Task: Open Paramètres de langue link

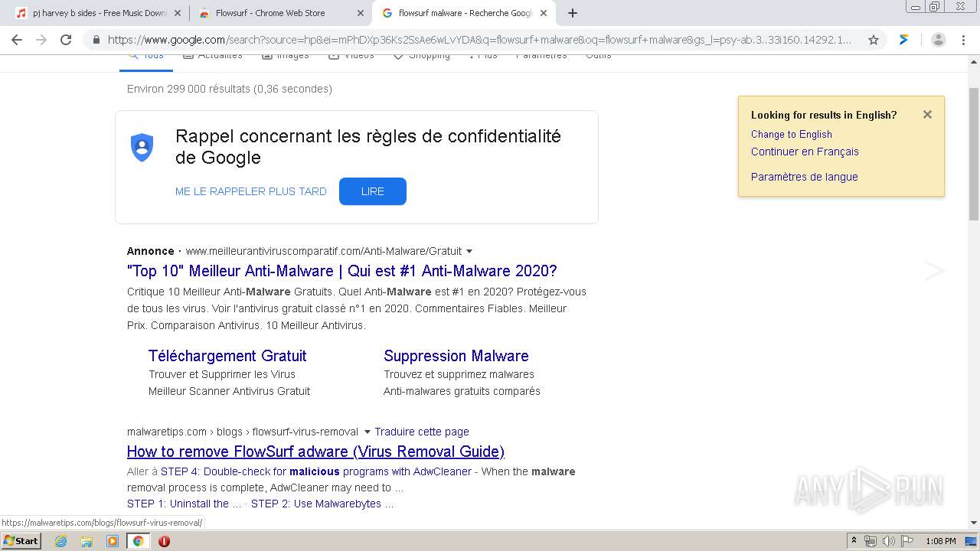Action: 804,177
